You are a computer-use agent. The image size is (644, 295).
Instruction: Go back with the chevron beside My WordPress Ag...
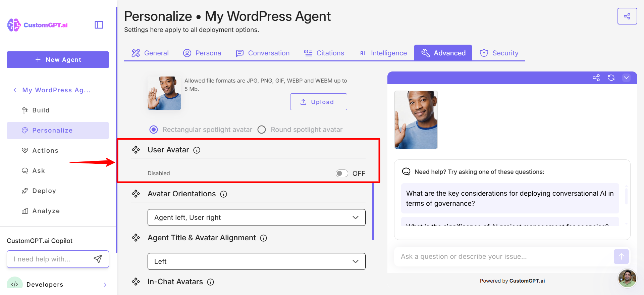pos(15,90)
